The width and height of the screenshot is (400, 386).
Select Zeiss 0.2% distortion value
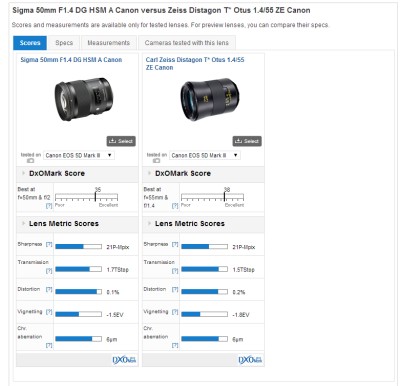coord(239,292)
